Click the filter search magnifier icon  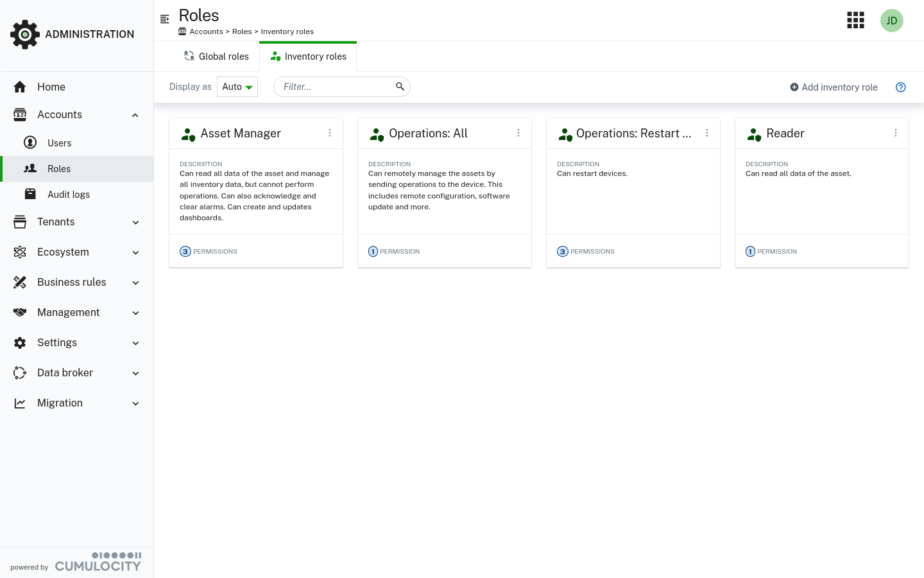click(400, 87)
